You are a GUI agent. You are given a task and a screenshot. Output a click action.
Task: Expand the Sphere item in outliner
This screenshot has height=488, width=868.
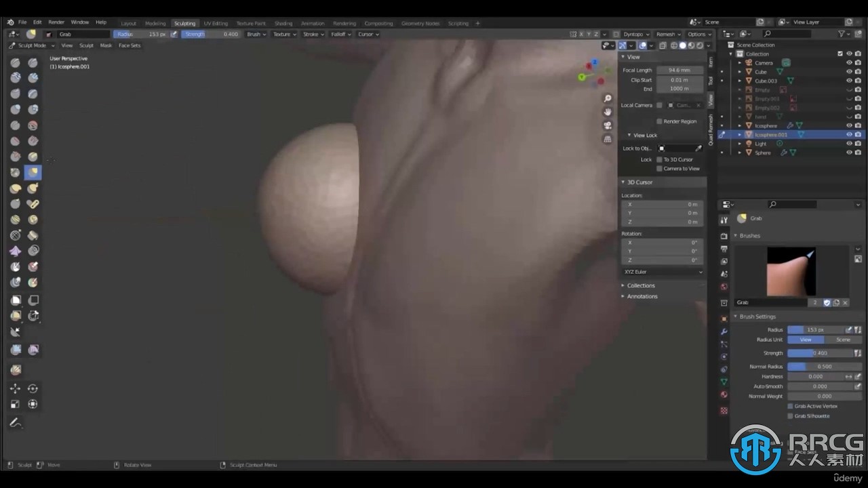click(x=740, y=153)
